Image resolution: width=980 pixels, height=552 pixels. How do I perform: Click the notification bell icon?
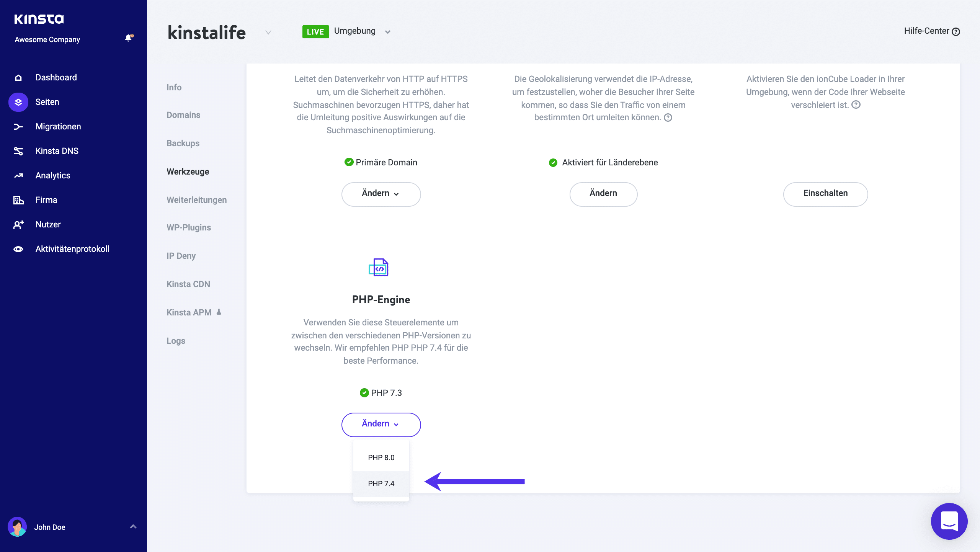129,38
